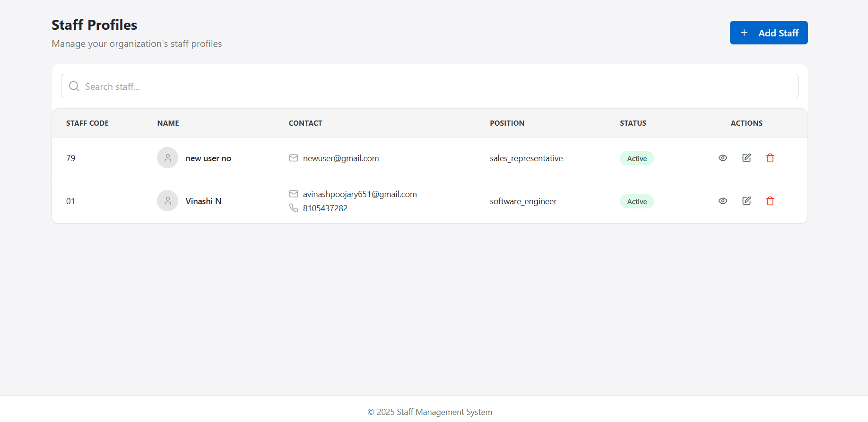This screenshot has width=868, height=422.
Task: Click the phone icon beside 8105437282
Action: point(294,208)
